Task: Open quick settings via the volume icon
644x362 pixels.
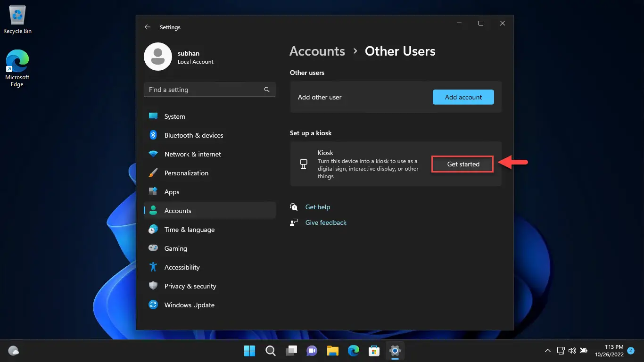Action: 572,351
